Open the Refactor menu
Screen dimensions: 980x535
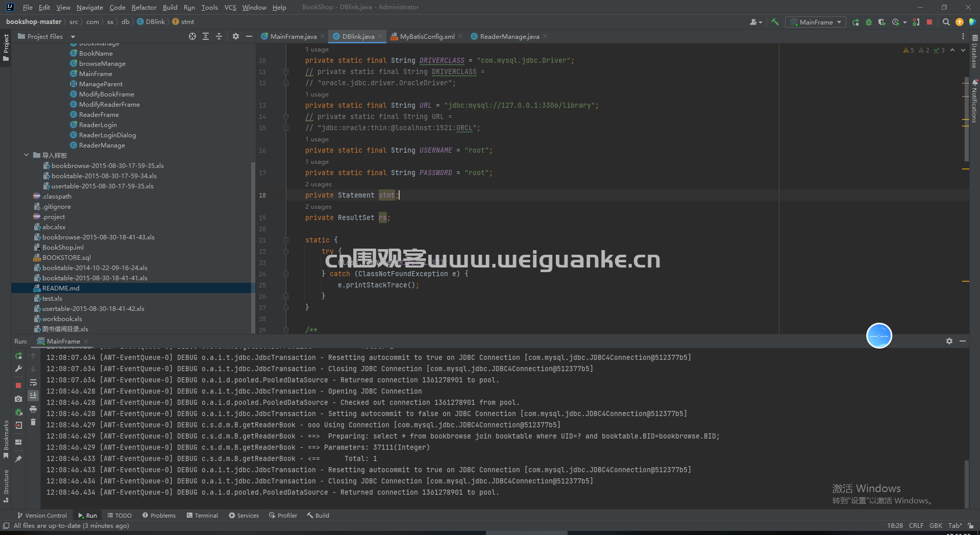[144, 7]
